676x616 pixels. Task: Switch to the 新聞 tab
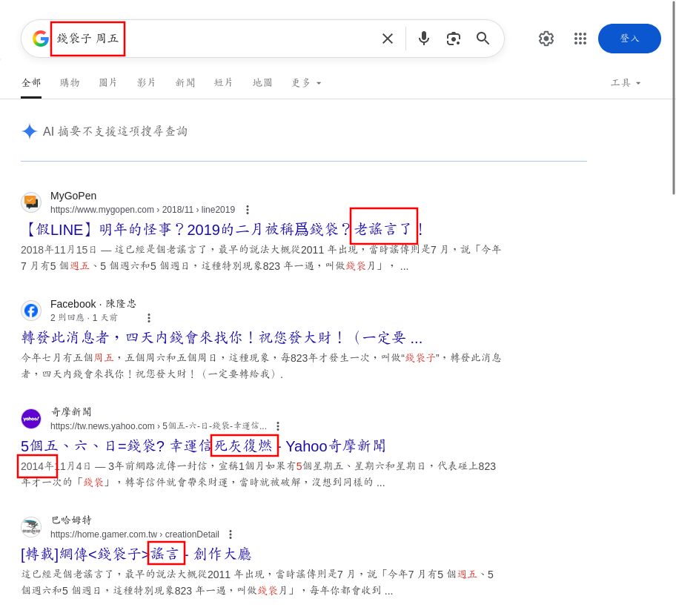(x=185, y=83)
